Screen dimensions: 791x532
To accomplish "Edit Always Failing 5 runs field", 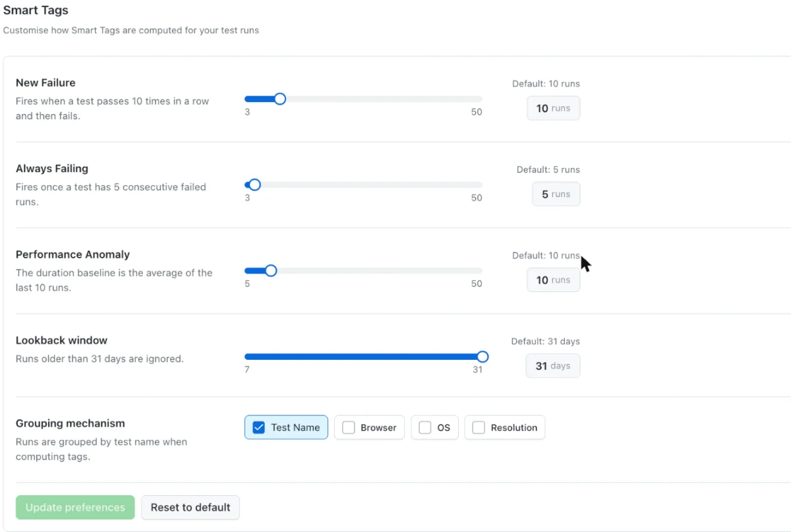I will tap(556, 194).
